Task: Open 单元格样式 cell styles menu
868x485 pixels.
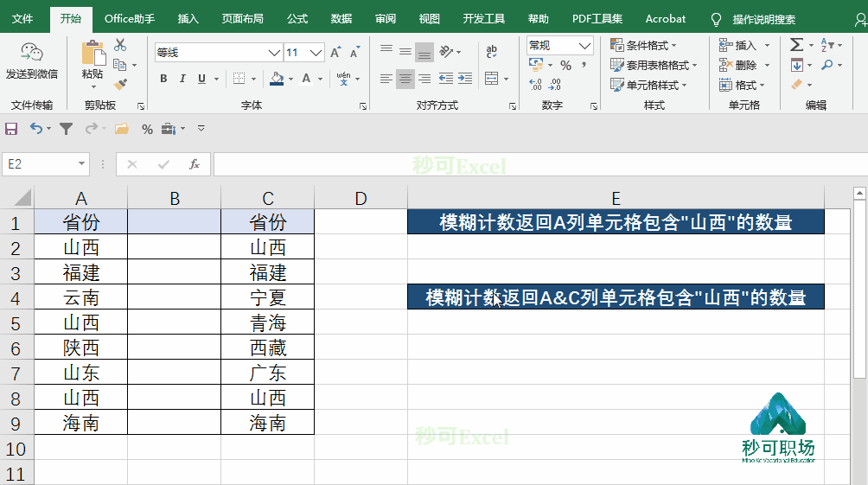Action: pyautogui.click(x=648, y=85)
